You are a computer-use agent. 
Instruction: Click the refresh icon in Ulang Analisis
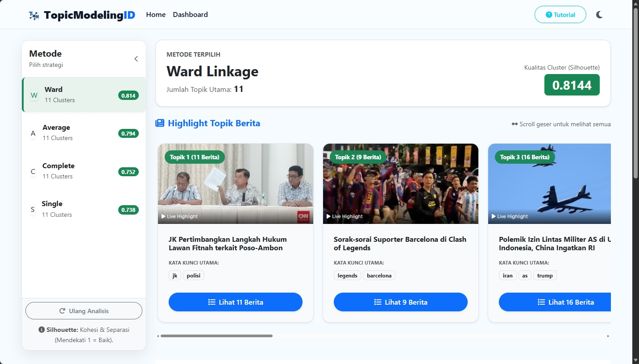(62, 311)
